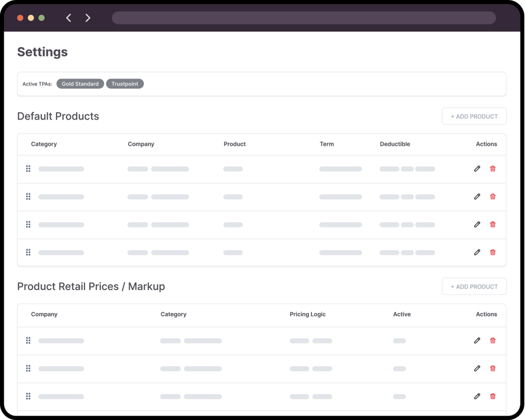The height and width of the screenshot is (420, 525).
Task: Click drag handle of second Default Products row
Action: [28, 196]
